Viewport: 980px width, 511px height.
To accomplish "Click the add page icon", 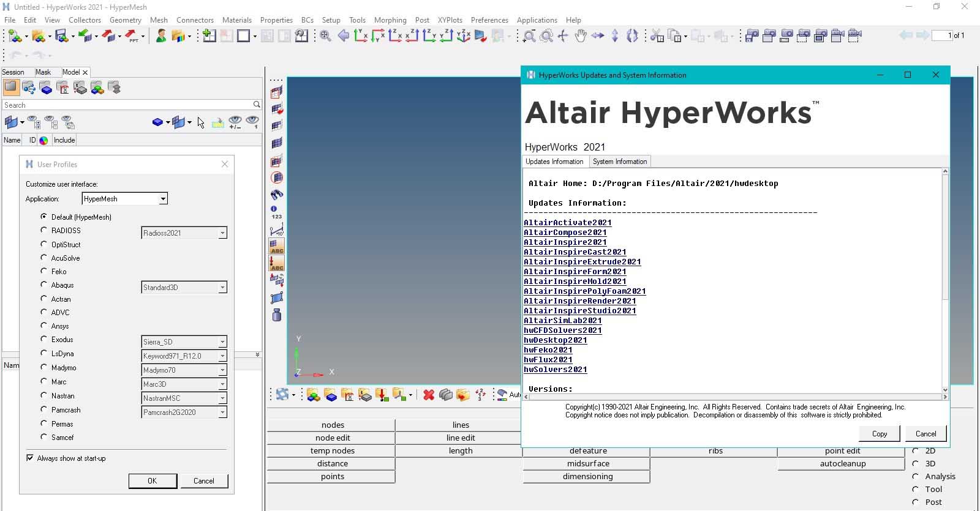I will (209, 36).
